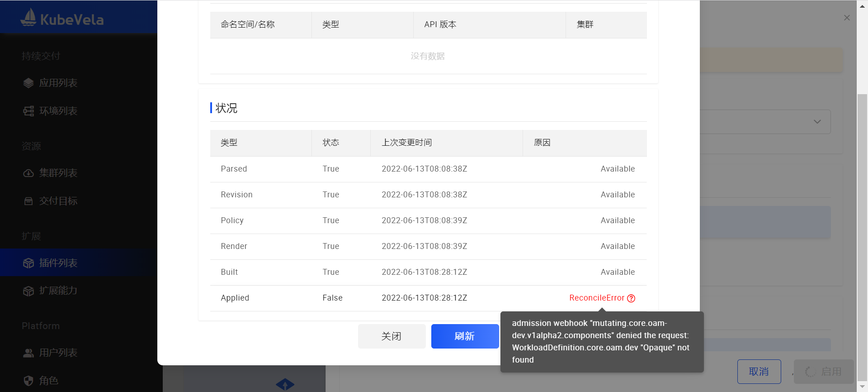Open 应用列表 from sidebar icon
Viewport: 868px width, 392px height.
[28, 83]
